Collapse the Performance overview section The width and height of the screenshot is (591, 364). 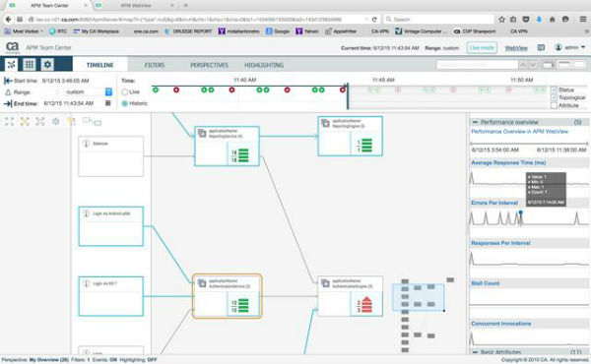pos(475,122)
